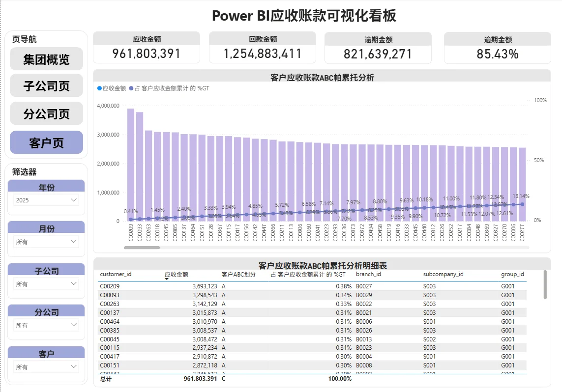Click the group_id column header
562x392 pixels.
(x=512, y=274)
